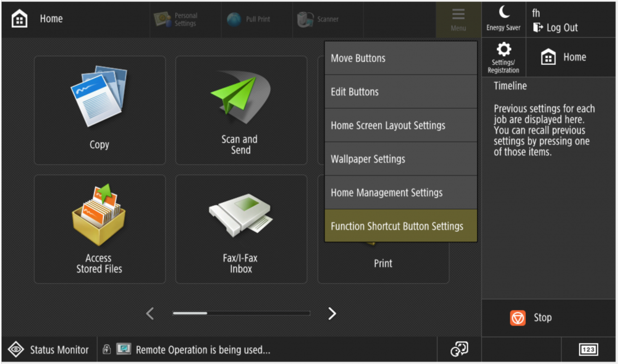This screenshot has height=364, width=618.
Task: Choose Wallpaper Settings menu entry
Action: tap(400, 159)
